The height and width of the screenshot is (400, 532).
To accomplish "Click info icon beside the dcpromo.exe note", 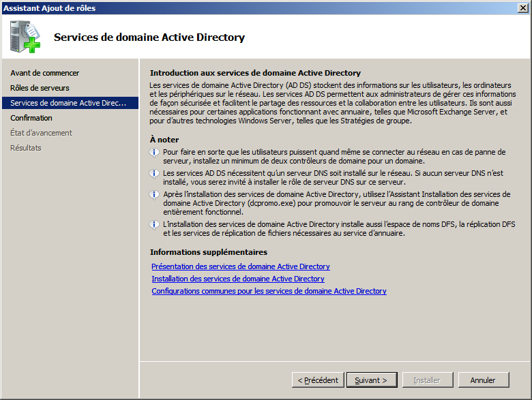I will 154,195.
